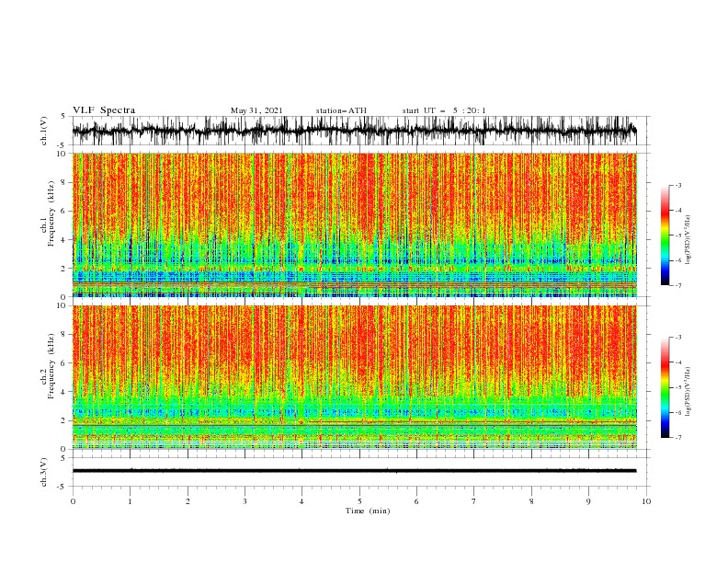
Task: Click the "Time (min)" axis title
Action: point(368,511)
